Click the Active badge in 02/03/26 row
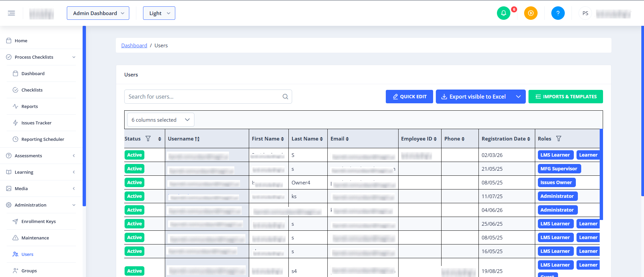Viewport: 644px width, 277px height. click(x=135, y=155)
